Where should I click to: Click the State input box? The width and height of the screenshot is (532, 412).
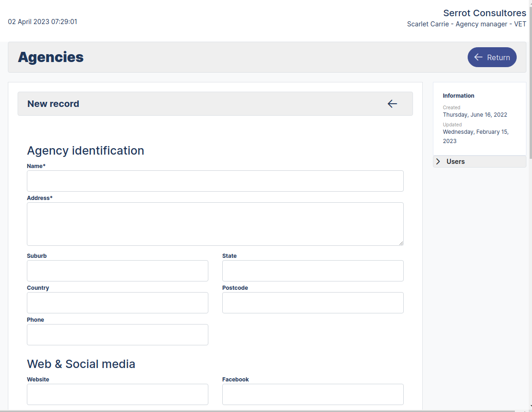(313, 271)
